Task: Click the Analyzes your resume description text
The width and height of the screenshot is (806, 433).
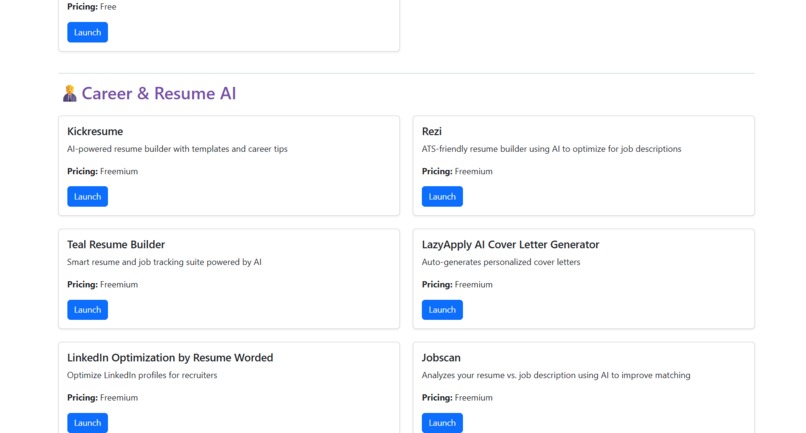Action: [x=556, y=375]
